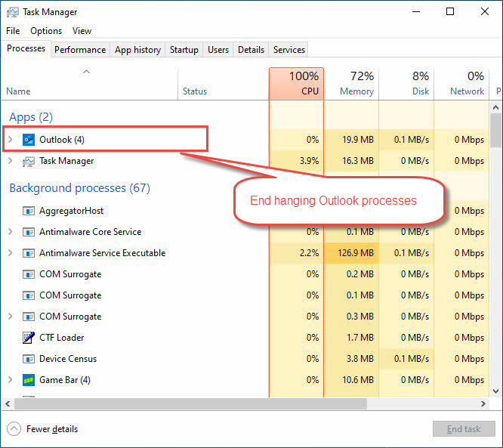Click the vertical scrollbar up arrow
The image size is (503, 448).
(495, 107)
